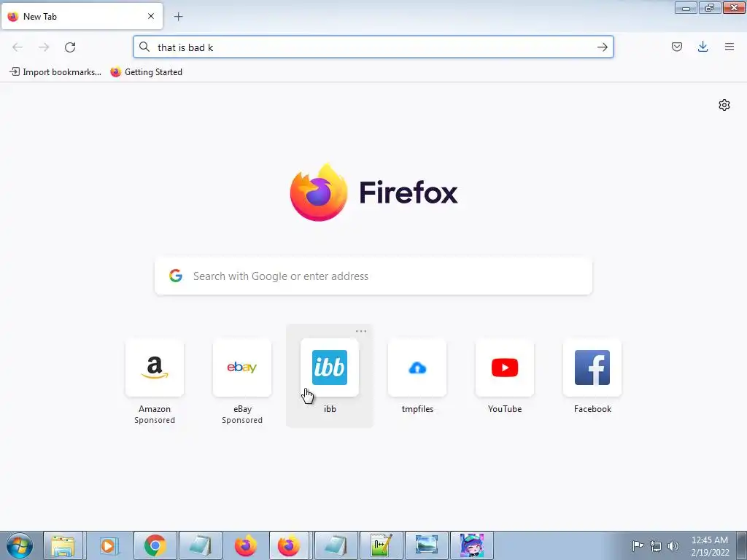747x560 pixels.
Task: Click the Search with Google box
Action: [373, 276]
